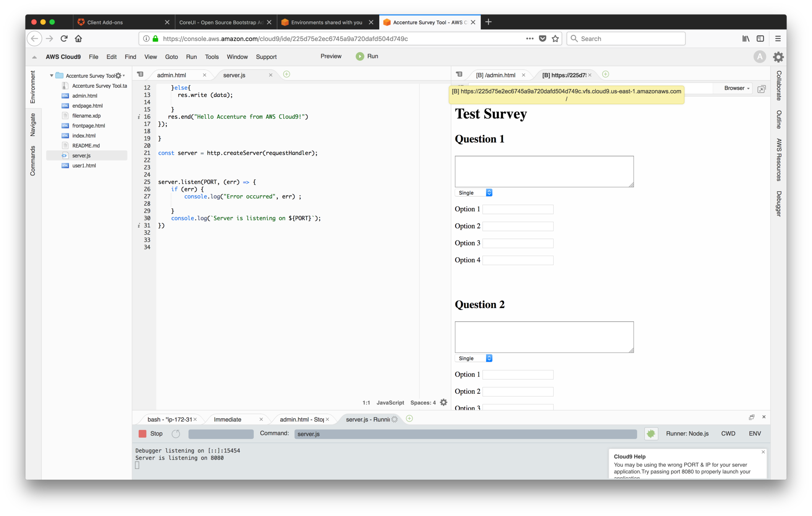Open Question 1 Single type dropdown
812x516 pixels.
click(473, 193)
